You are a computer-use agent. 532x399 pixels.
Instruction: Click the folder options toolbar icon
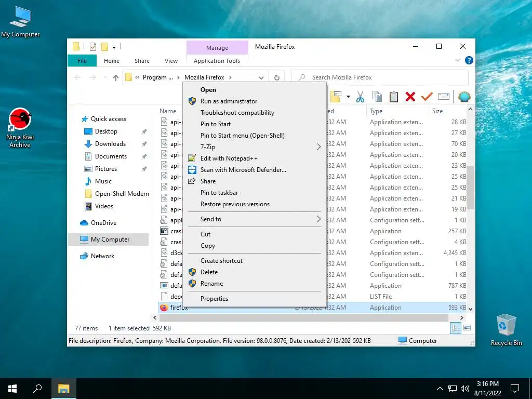pos(336,97)
